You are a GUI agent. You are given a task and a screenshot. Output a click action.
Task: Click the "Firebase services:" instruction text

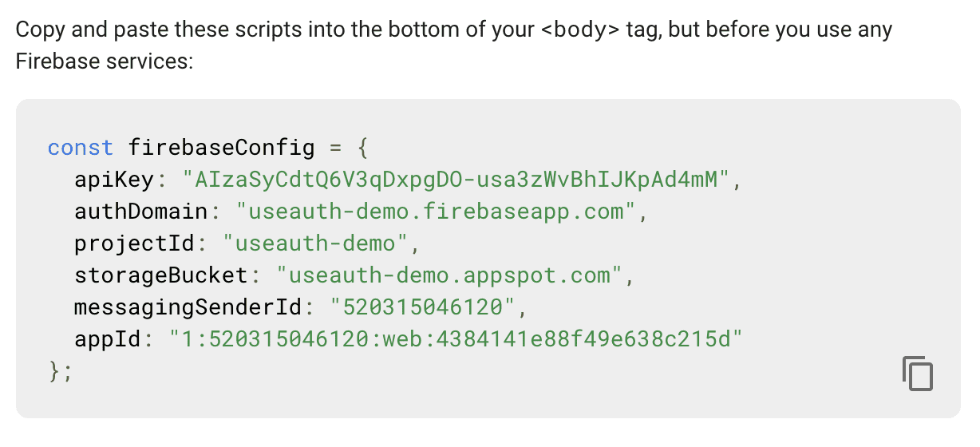click(104, 61)
